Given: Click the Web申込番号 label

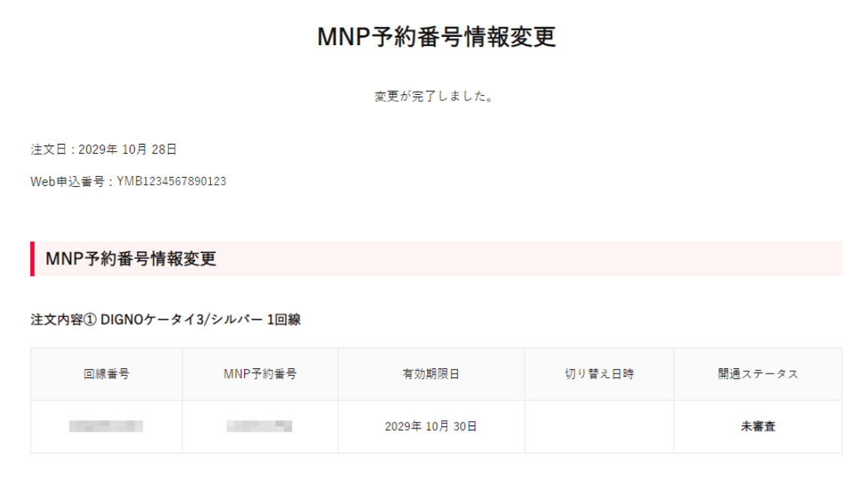Looking at the screenshot, I should pos(70,181).
